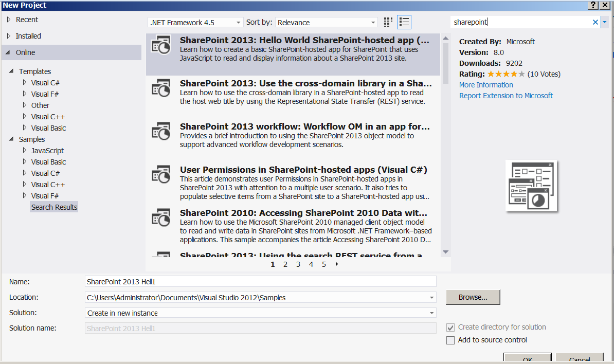Click JavaScript label under Samples

tap(47, 150)
